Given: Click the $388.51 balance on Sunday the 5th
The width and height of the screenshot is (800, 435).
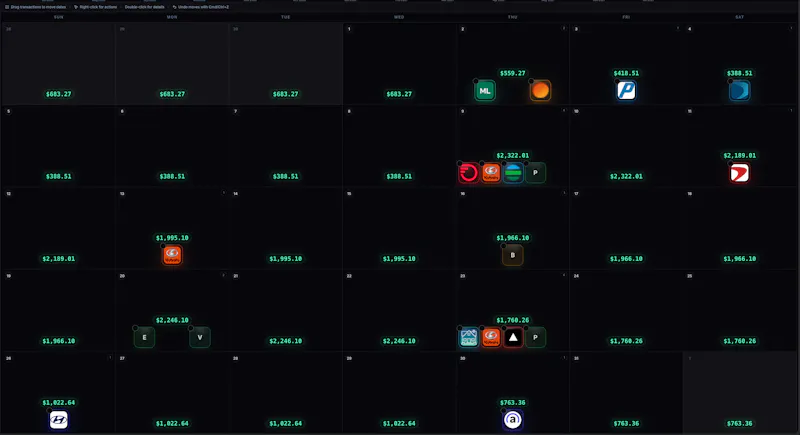Looking at the screenshot, I should (x=59, y=176).
